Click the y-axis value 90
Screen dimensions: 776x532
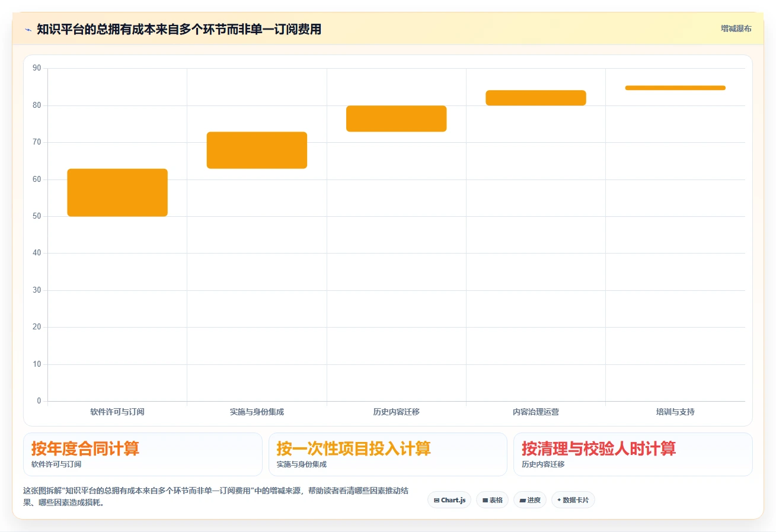(x=37, y=68)
